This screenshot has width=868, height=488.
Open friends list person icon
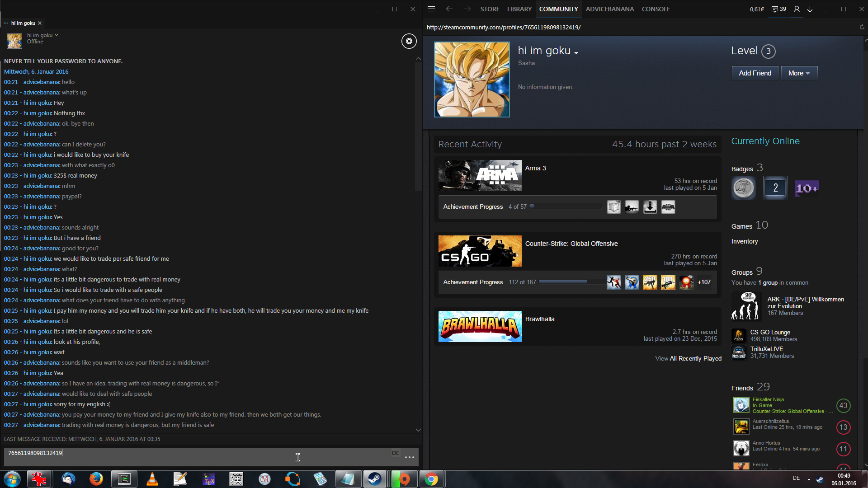[797, 9]
